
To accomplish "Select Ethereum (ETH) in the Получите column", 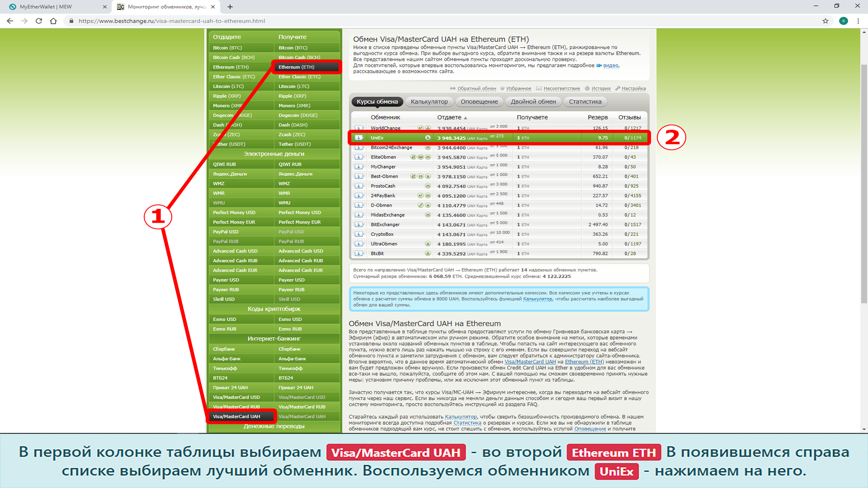I will point(307,67).
